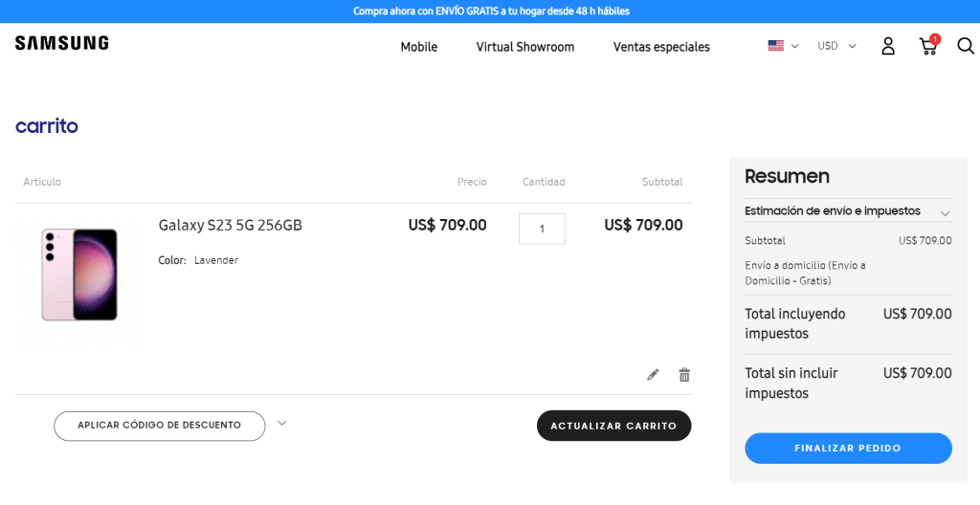The height and width of the screenshot is (505, 980).
Task: Click the 'Precio' column header
Action: click(472, 182)
